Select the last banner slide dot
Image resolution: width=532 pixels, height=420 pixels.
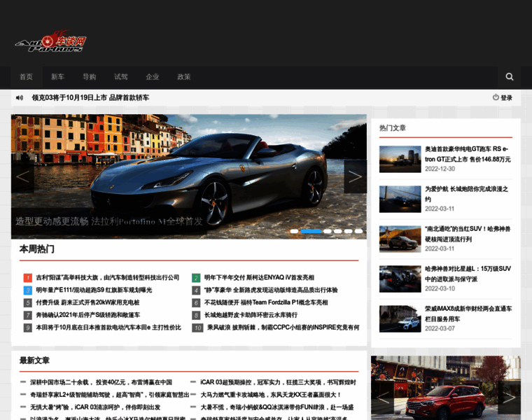358,231
